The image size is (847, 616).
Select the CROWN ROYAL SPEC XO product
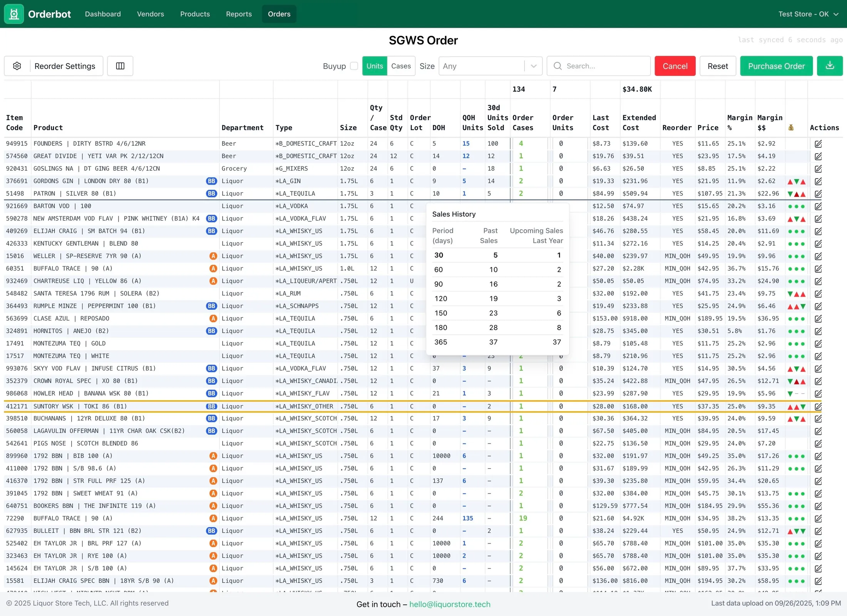pyautogui.click(x=85, y=381)
